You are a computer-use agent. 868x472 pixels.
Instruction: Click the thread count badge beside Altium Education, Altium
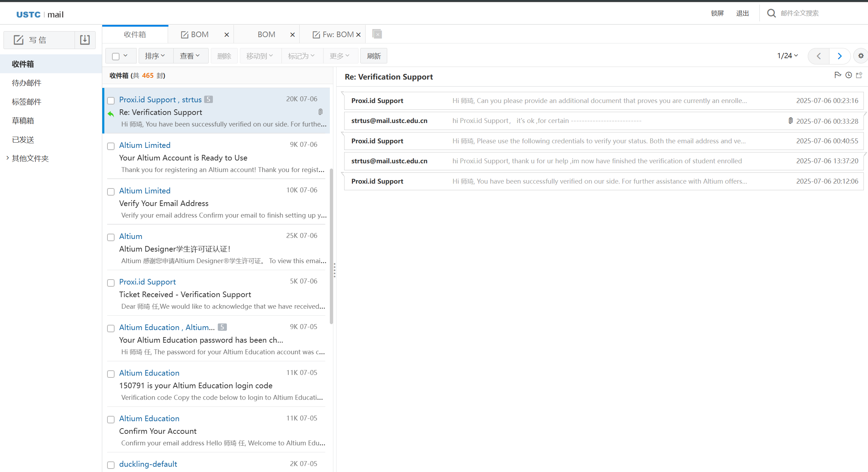point(222,327)
